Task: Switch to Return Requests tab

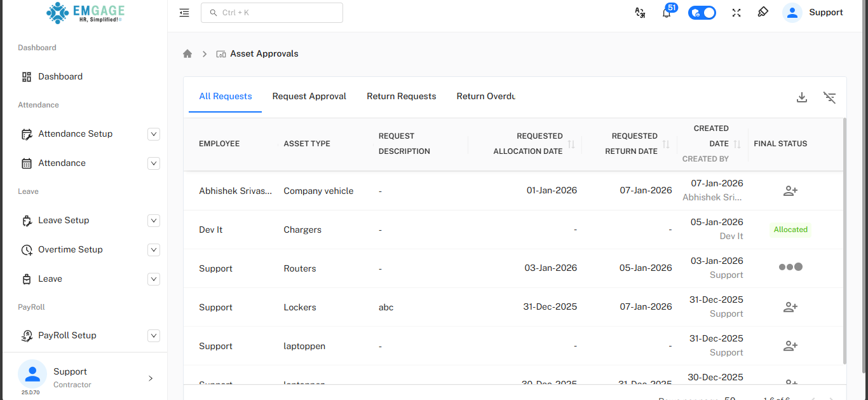Action: click(401, 97)
